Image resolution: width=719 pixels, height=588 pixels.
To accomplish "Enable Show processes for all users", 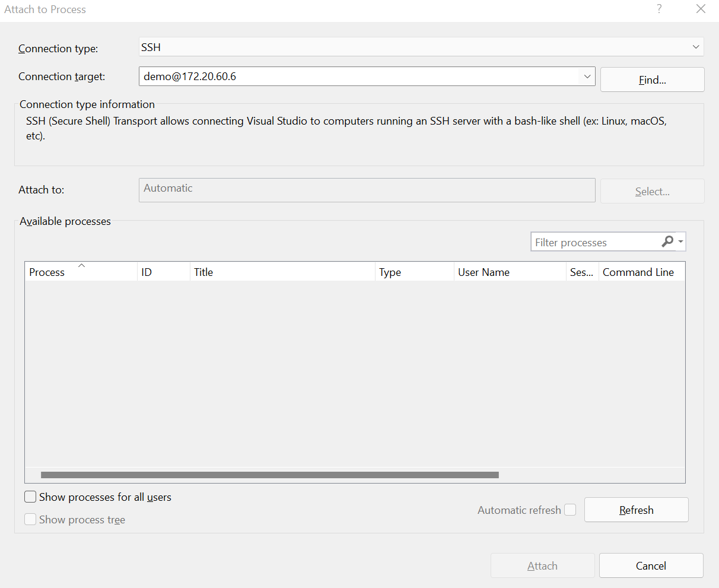I will click(30, 497).
